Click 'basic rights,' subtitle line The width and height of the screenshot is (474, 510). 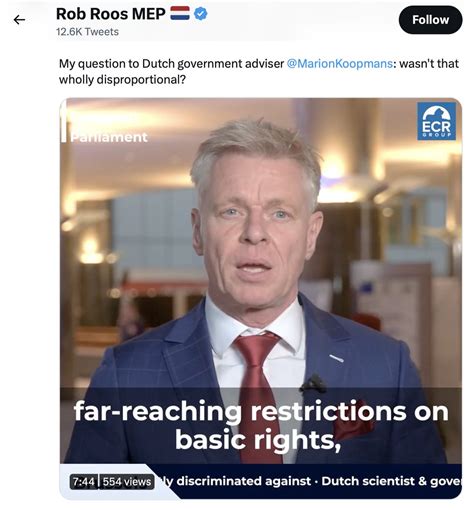pyautogui.click(x=258, y=440)
